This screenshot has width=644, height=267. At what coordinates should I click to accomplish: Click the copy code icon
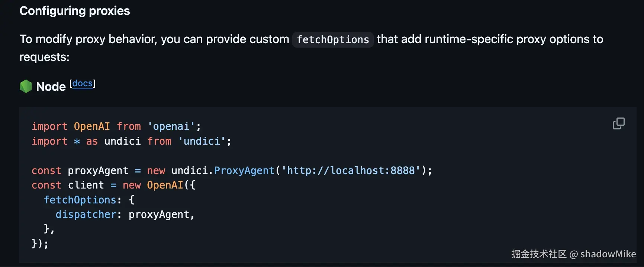click(618, 123)
